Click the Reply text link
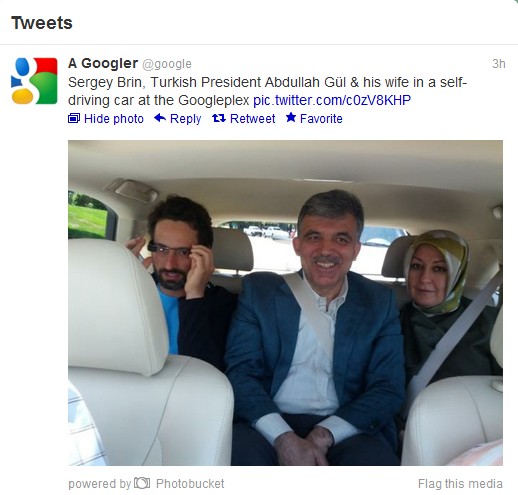The image size is (518, 495). (186, 119)
